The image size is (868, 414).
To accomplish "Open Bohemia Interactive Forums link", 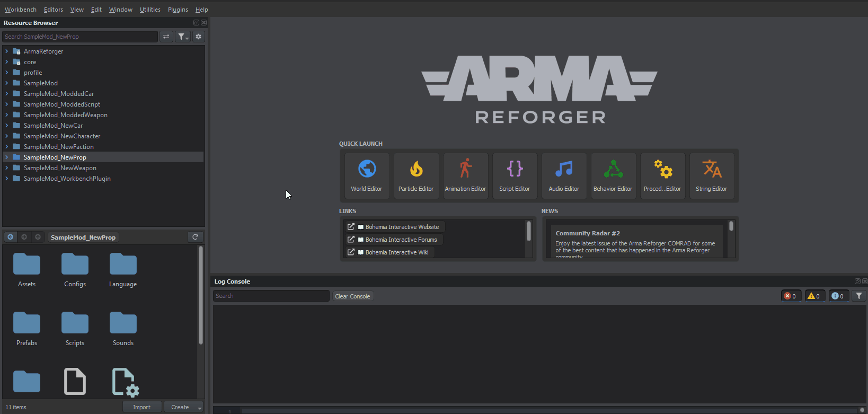I will [x=393, y=240].
